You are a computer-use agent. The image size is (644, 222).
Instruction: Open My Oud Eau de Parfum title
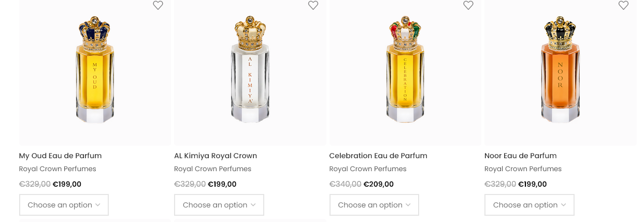point(60,156)
